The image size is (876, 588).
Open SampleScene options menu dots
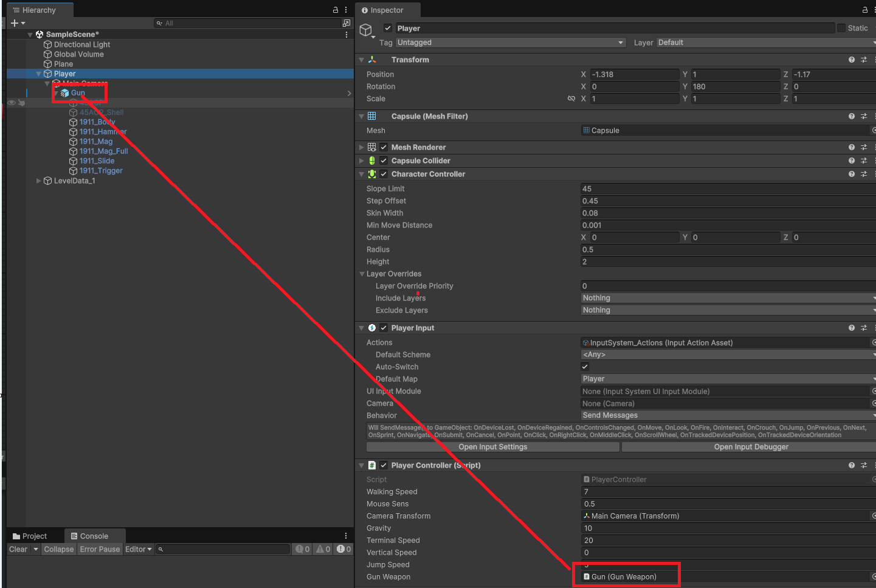click(x=347, y=35)
